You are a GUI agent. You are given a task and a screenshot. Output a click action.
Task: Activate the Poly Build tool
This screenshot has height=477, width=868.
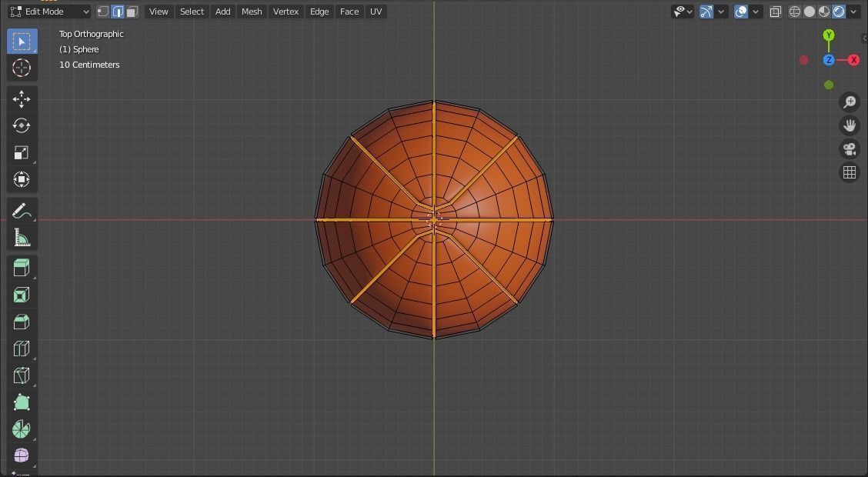point(22,402)
